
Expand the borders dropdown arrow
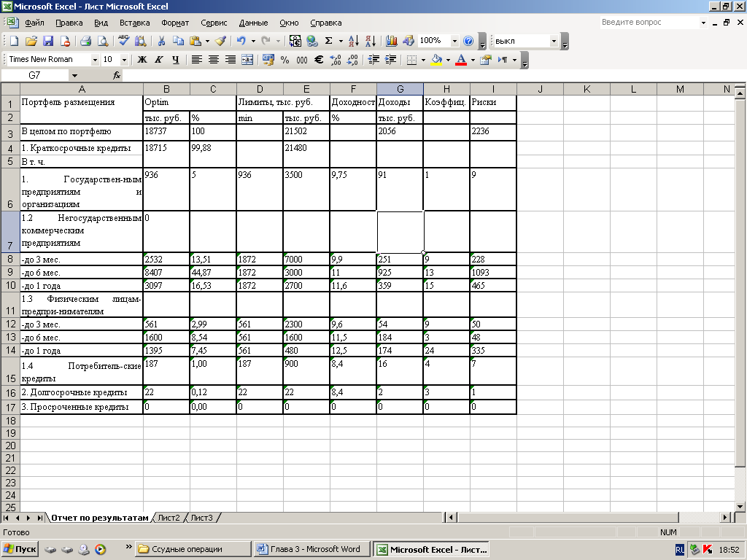(x=423, y=60)
